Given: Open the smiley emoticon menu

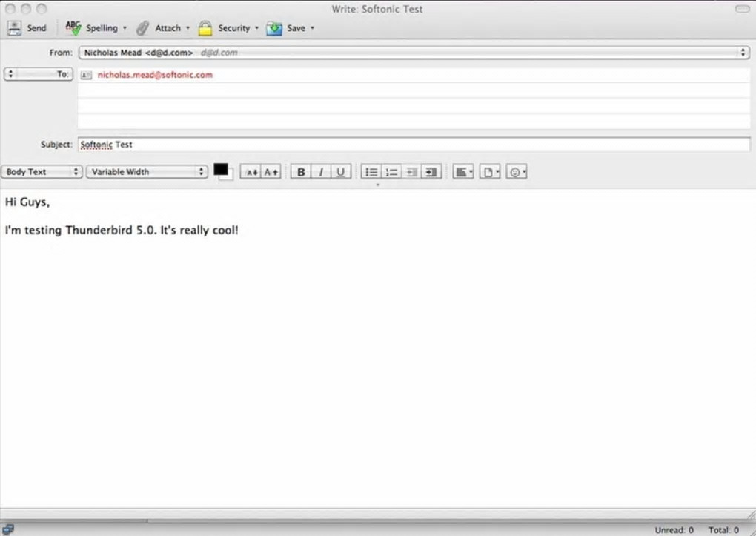Looking at the screenshot, I should point(517,172).
